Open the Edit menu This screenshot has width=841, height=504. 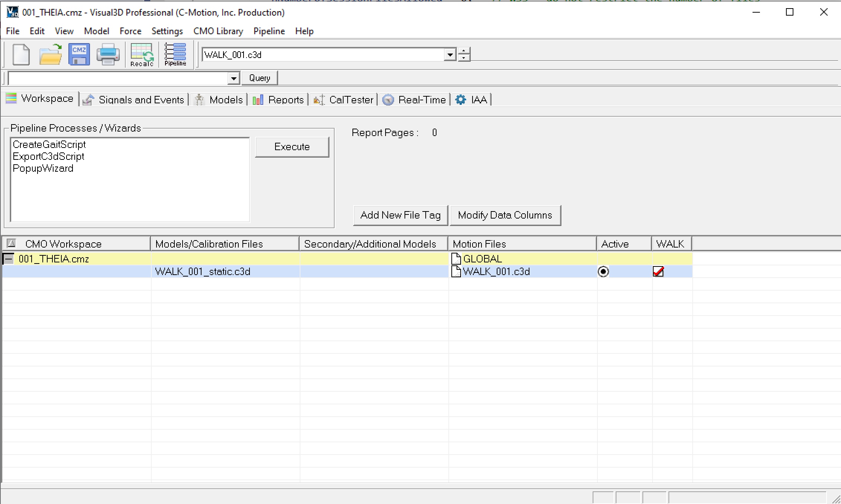tap(37, 31)
